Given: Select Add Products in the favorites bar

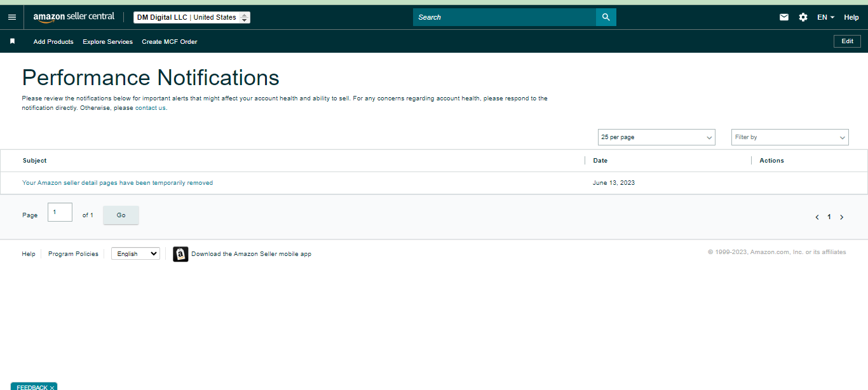Looking at the screenshot, I should click(53, 42).
